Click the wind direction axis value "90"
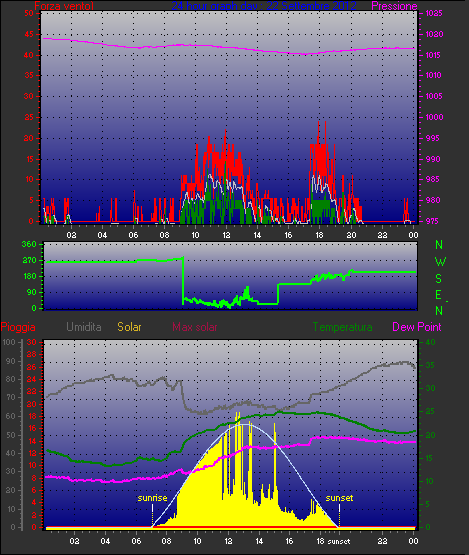469x555 pixels. tap(32, 292)
